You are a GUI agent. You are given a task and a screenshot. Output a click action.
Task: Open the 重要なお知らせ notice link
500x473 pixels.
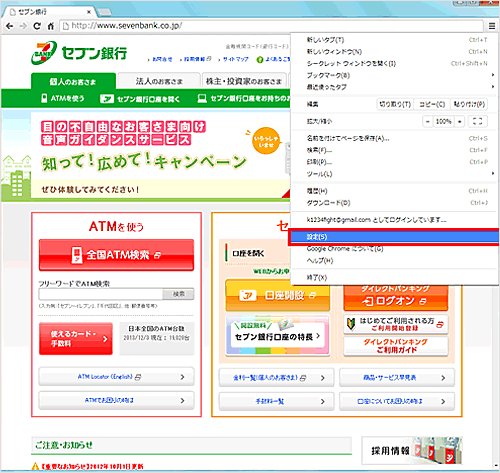[92, 466]
